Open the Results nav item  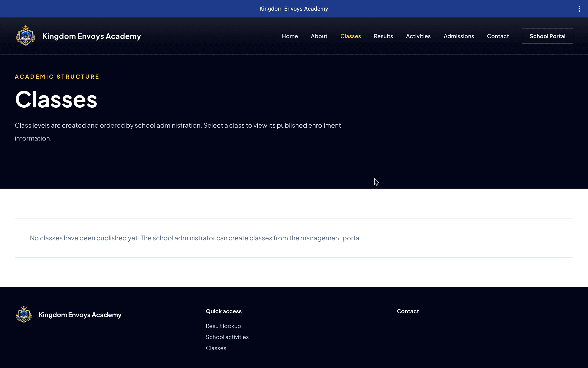point(383,36)
